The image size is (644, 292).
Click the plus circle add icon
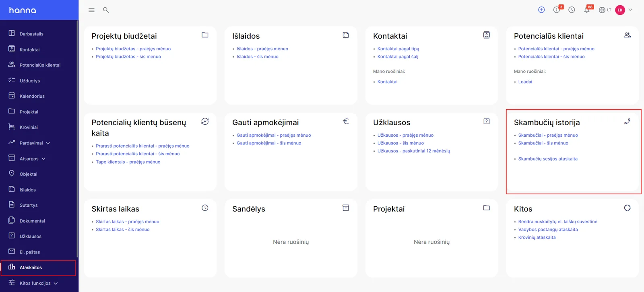541,10
